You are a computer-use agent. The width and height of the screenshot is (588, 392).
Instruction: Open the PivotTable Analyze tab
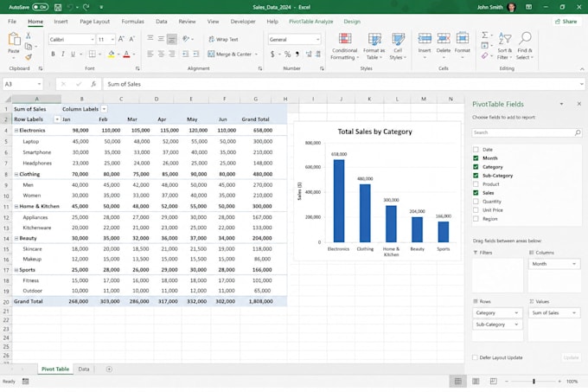point(311,22)
